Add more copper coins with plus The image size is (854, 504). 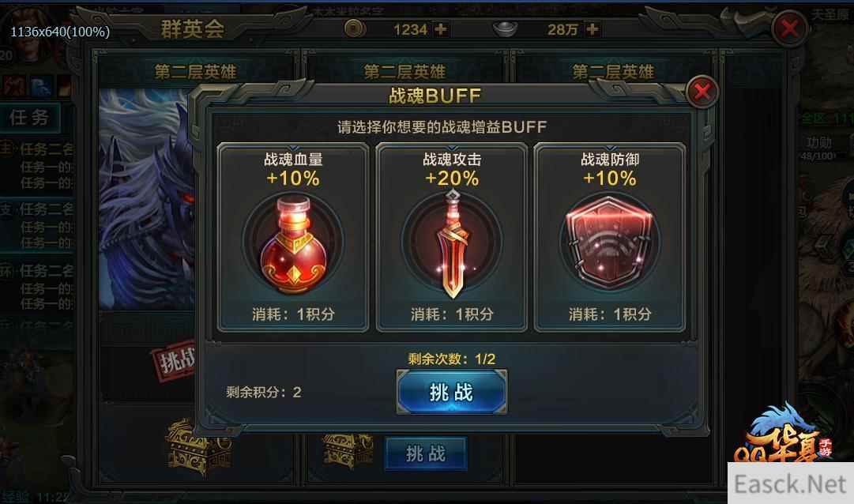440,29
